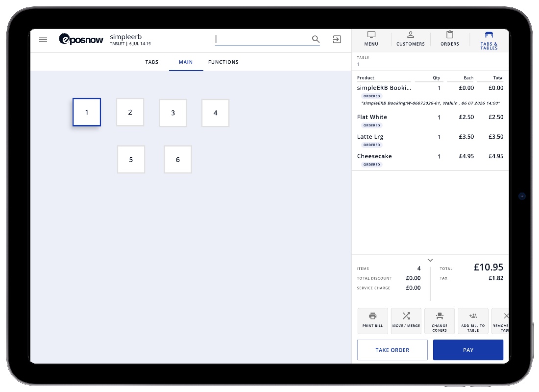539x392 pixels.
Task: Click Remove Table button
Action: [500, 321]
